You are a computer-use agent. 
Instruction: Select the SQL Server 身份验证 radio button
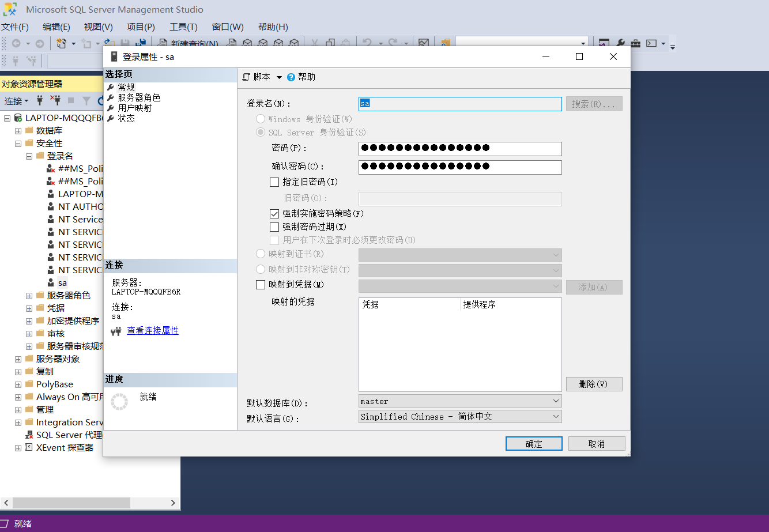[261, 132]
